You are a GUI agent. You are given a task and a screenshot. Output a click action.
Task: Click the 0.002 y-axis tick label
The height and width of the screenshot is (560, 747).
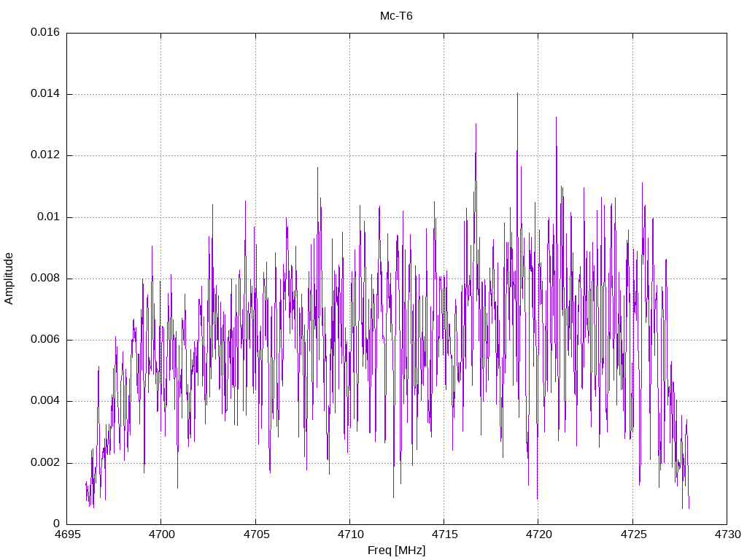click(45, 462)
